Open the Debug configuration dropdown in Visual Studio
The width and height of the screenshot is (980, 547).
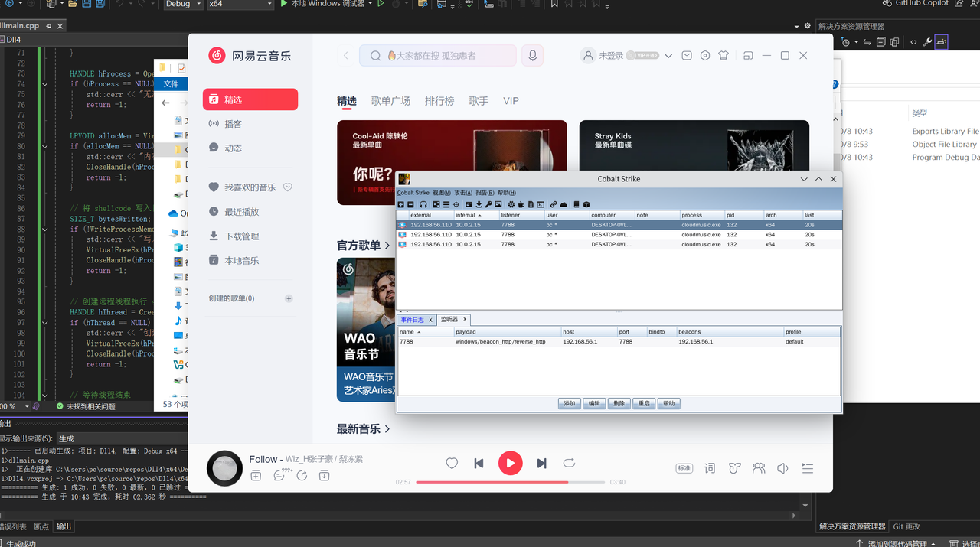182,4
